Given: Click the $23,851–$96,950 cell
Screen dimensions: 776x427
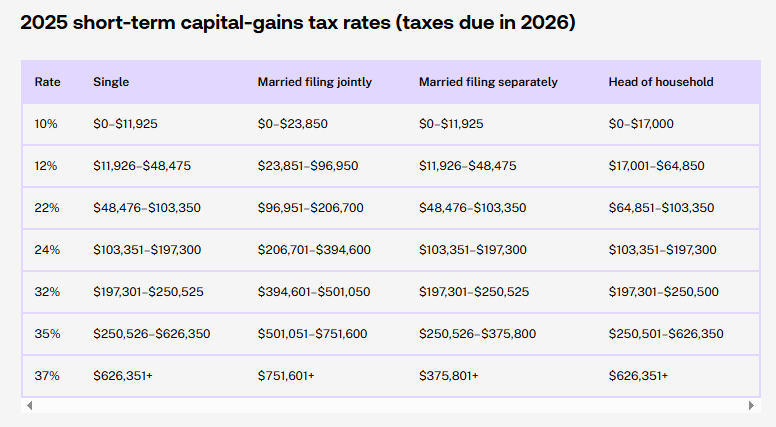Looking at the screenshot, I should coord(308,166).
